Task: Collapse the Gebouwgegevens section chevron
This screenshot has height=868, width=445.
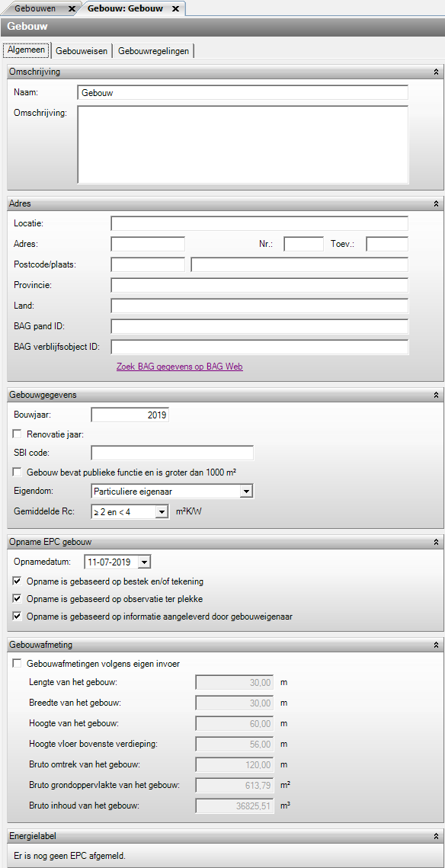Action: click(436, 394)
